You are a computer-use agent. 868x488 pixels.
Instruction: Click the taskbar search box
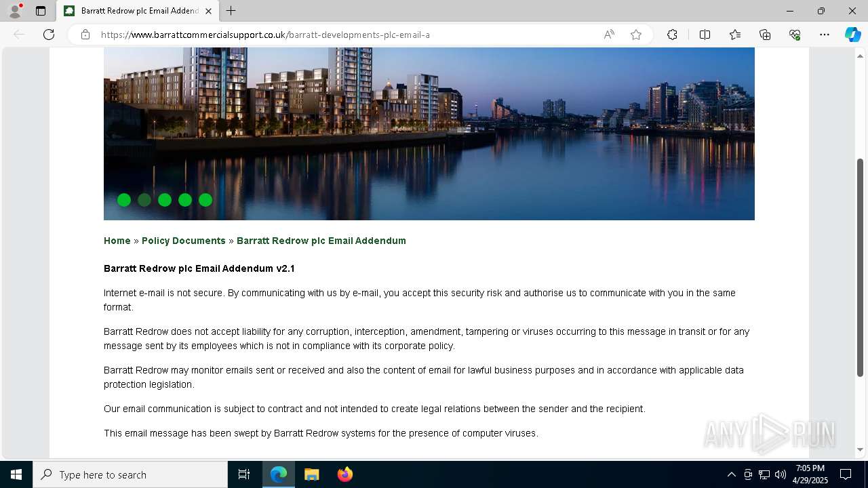click(130, 474)
